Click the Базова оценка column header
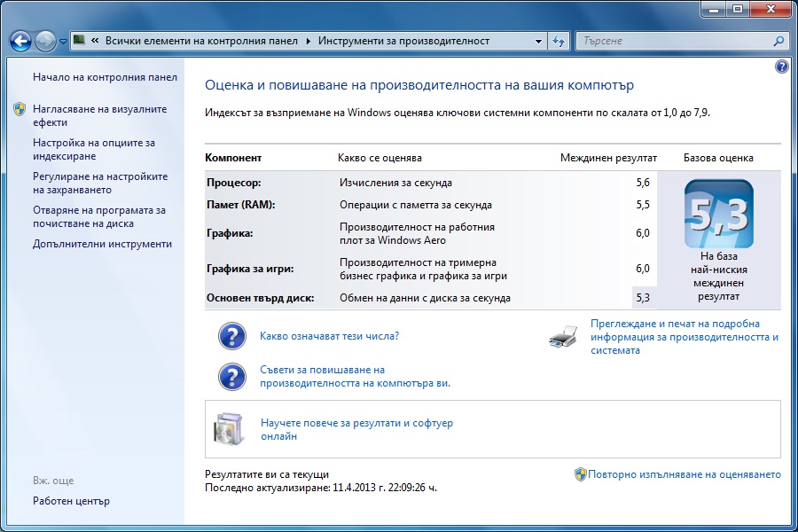 (x=718, y=159)
